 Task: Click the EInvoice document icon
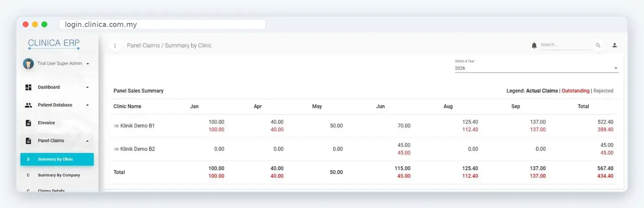[x=29, y=123]
